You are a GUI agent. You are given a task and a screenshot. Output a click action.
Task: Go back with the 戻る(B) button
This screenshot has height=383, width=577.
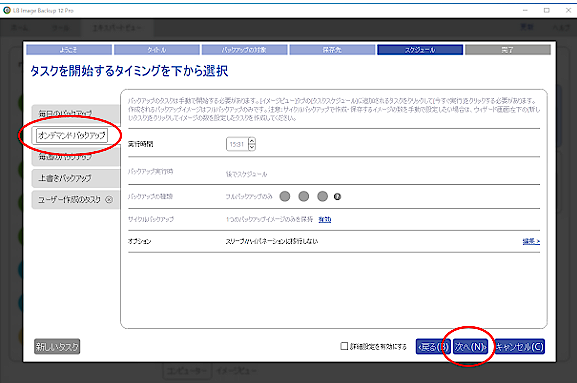click(x=433, y=347)
